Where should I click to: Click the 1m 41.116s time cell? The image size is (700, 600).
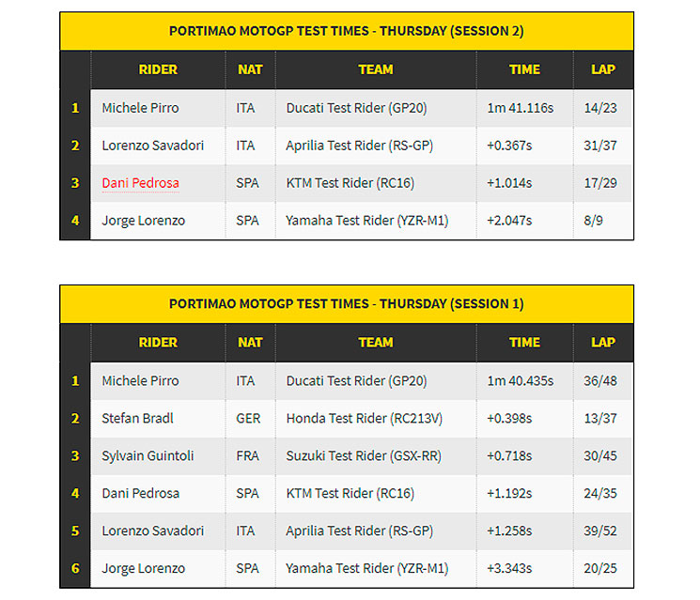coord(524,108)
